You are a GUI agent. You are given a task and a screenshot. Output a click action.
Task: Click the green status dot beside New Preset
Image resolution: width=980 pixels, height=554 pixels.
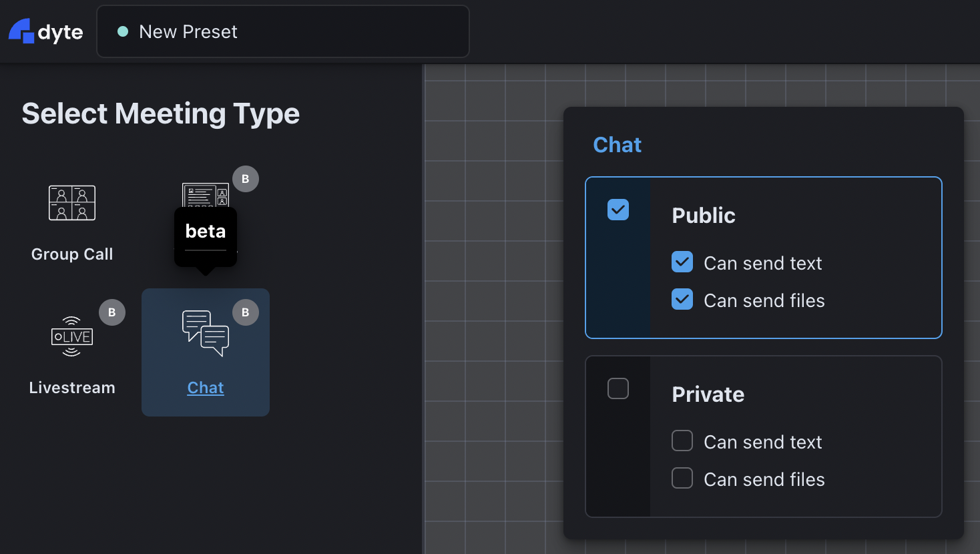tap(122, 31)
